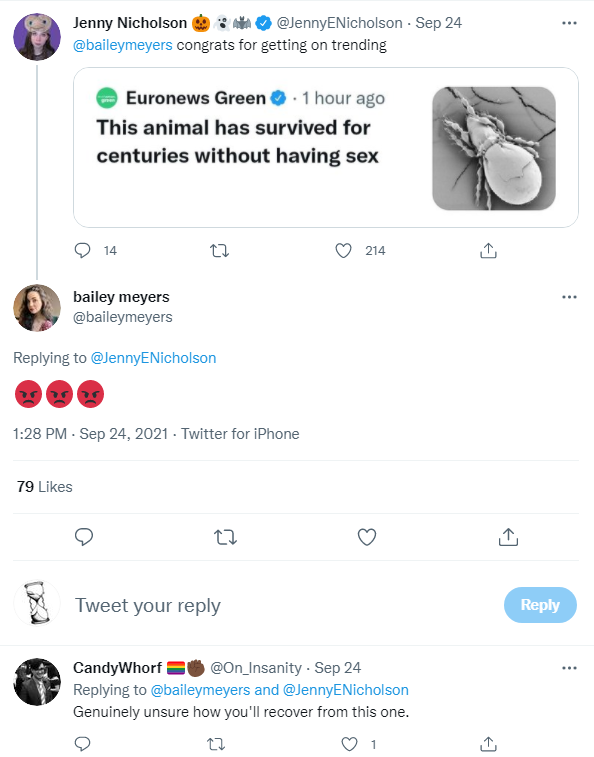Image resolution: width=594 pixels, height=757 pixels.
Task: Open the @baileymeyers mention in Jenny's tweet
Action: (x=123, y=45)
